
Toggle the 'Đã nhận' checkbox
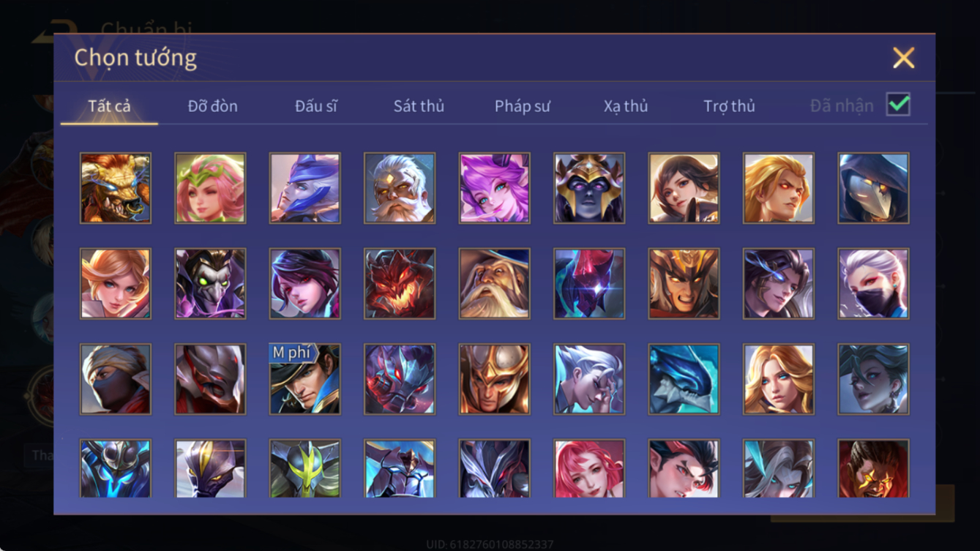[898, 105]
